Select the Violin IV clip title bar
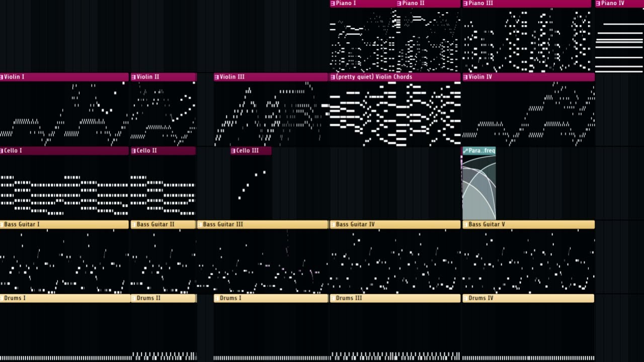This screenshot has width=644, height=362. (x=528, y=77)
